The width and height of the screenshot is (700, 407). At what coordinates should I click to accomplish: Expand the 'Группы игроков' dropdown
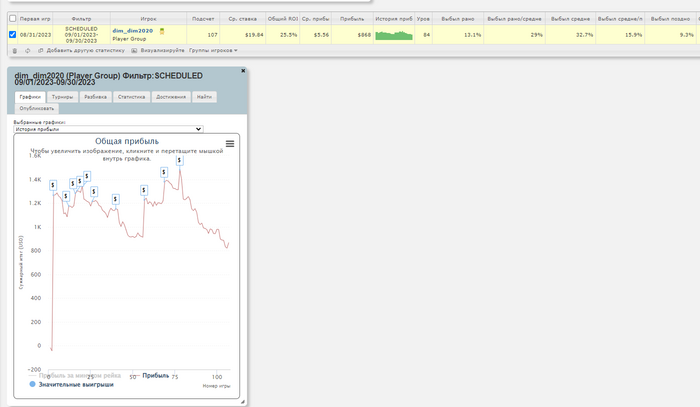pyautogui.click(x=213, y=50)
